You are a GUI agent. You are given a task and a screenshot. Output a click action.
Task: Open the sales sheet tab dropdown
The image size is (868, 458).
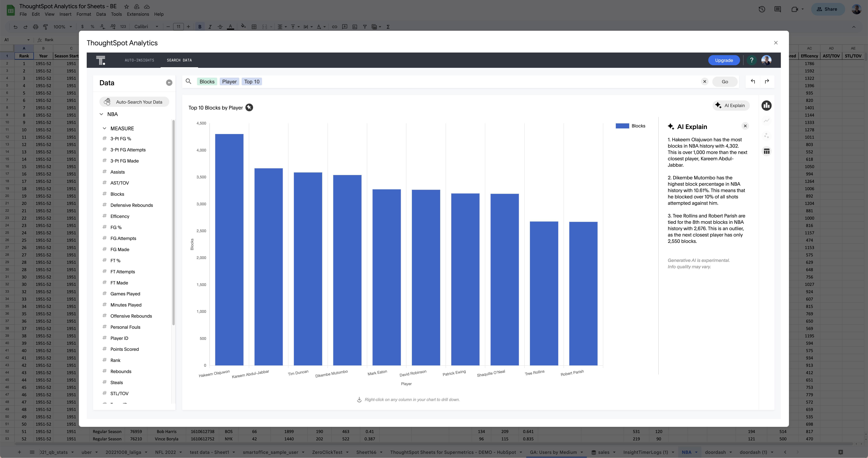[614, 452]
